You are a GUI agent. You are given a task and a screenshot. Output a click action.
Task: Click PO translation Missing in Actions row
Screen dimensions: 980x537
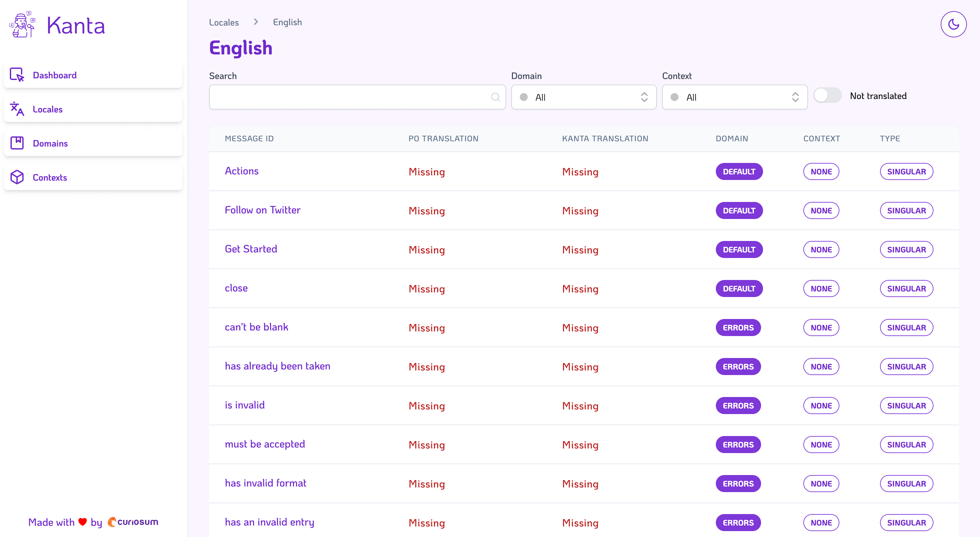(426, 172)
